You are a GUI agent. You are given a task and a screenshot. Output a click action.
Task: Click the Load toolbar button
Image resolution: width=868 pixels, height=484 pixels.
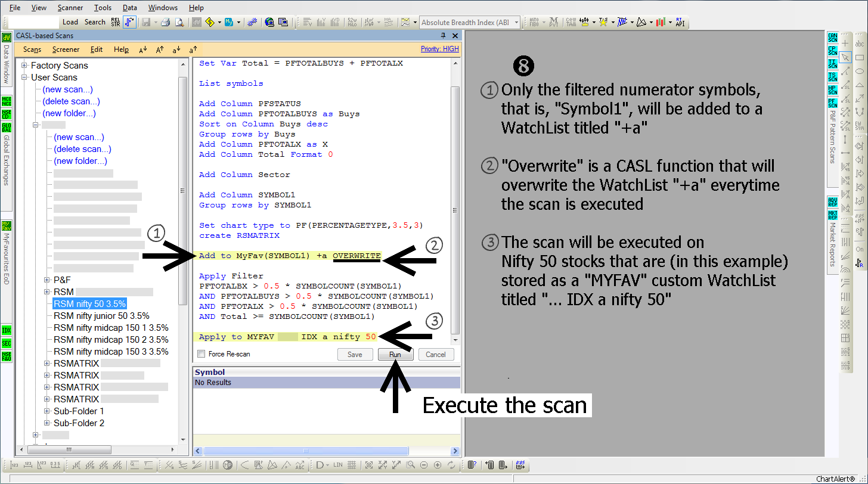tap(70, 22)
